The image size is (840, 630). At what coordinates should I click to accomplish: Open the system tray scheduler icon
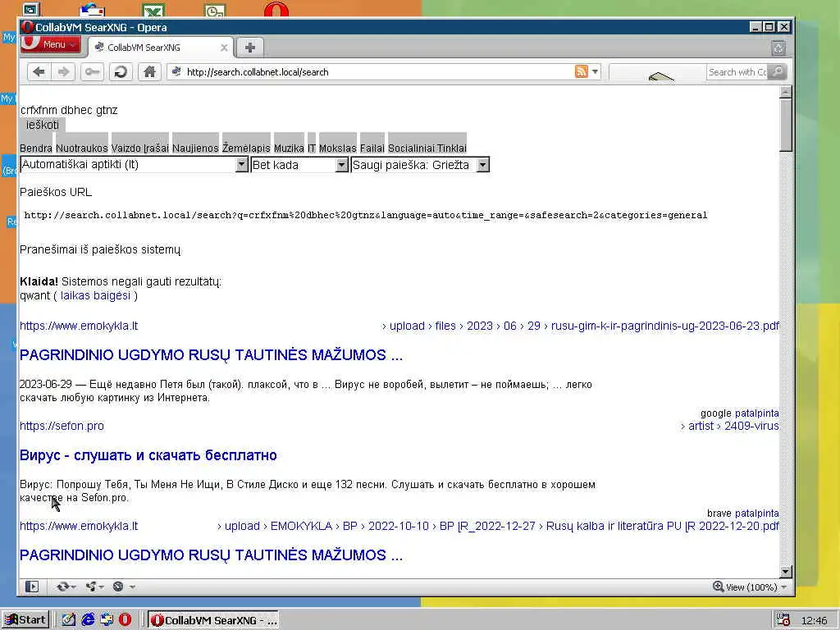[x=783, y=620]
